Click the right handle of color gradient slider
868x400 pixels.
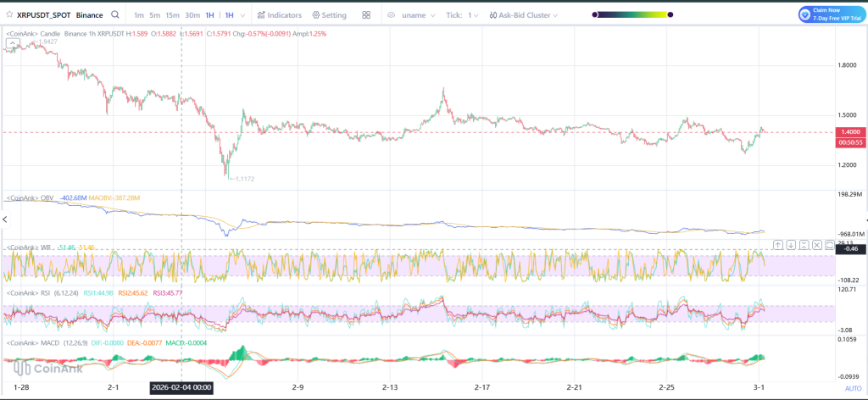coord(671,14)
